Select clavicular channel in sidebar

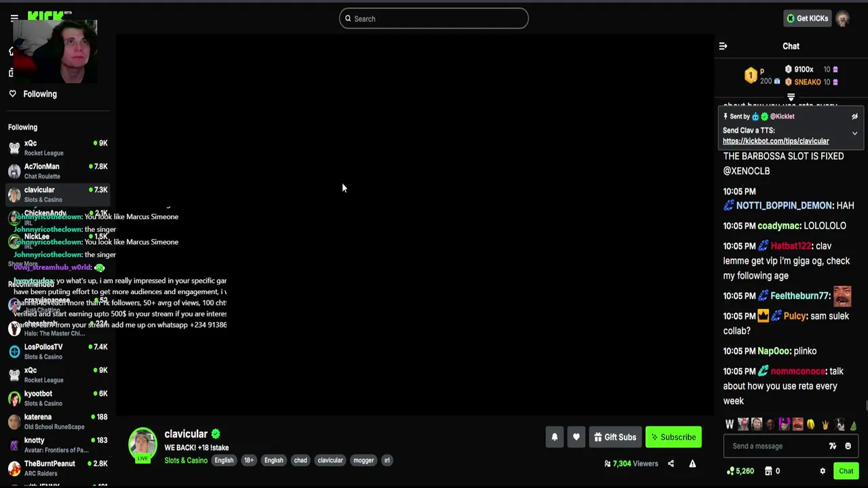click(x=58, y=195)
